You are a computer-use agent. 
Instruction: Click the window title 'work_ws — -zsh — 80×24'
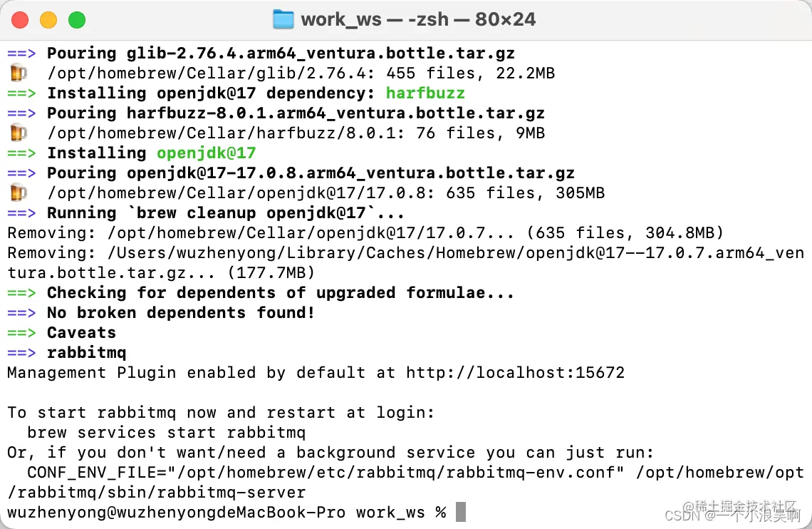pos(418,20)
